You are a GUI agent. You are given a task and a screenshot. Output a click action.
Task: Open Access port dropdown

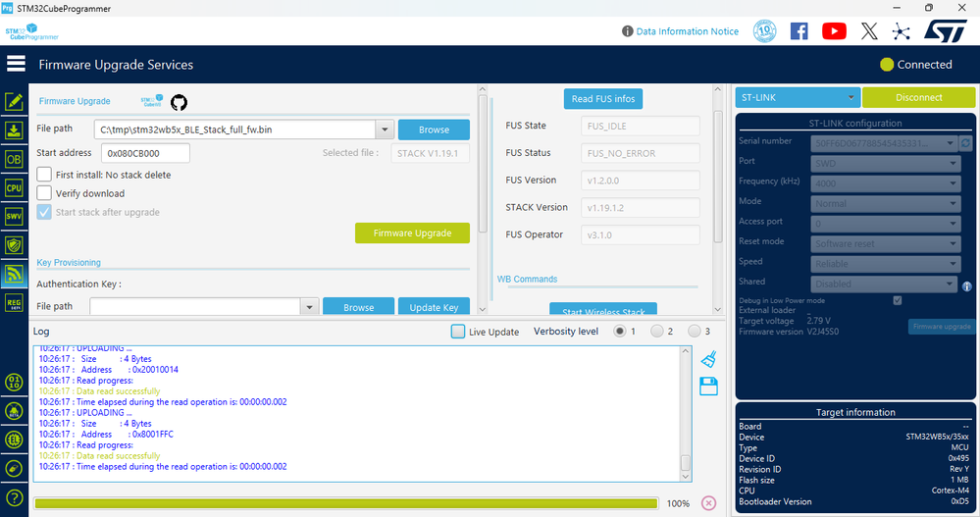885,223
